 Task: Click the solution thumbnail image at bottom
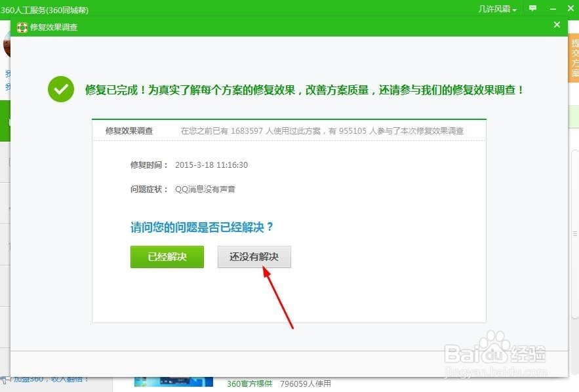(x=174, y=382)
